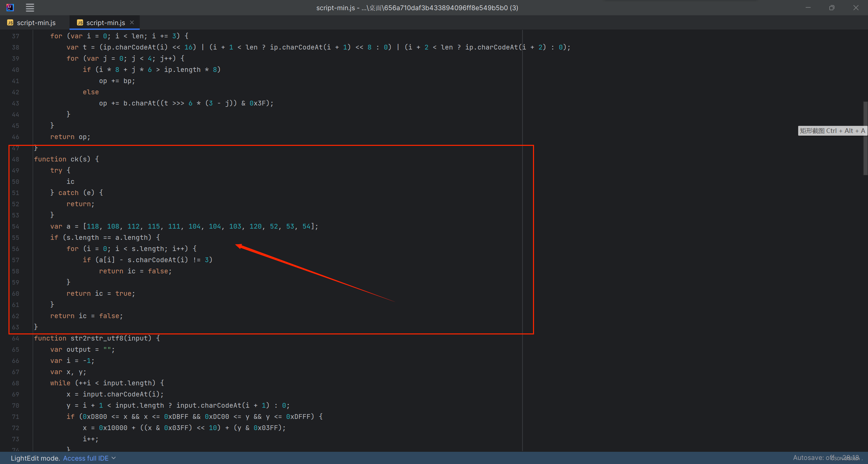Place cursor on function str2rstr_utf8 declaration

[x=97, y=338]
